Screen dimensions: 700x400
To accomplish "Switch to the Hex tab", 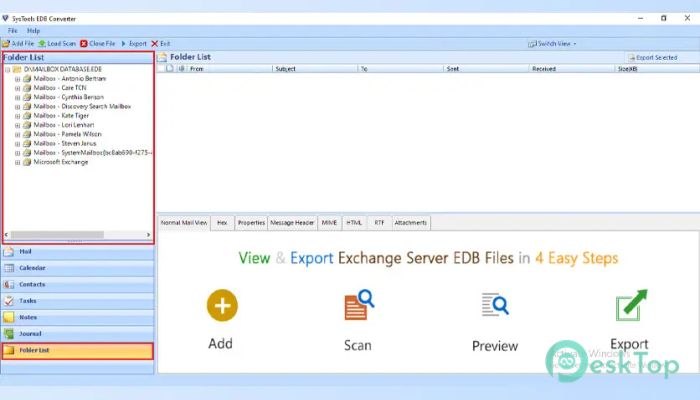I will [222, 223].
